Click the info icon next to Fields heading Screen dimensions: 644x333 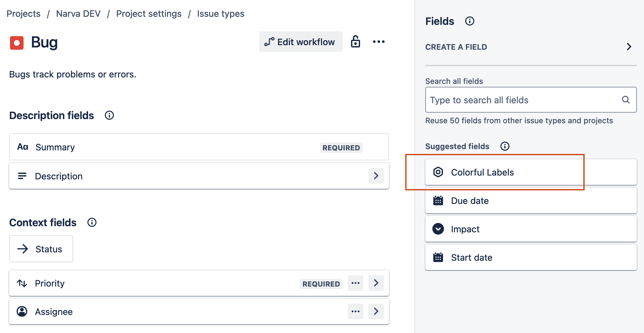(x=469, y=21)
